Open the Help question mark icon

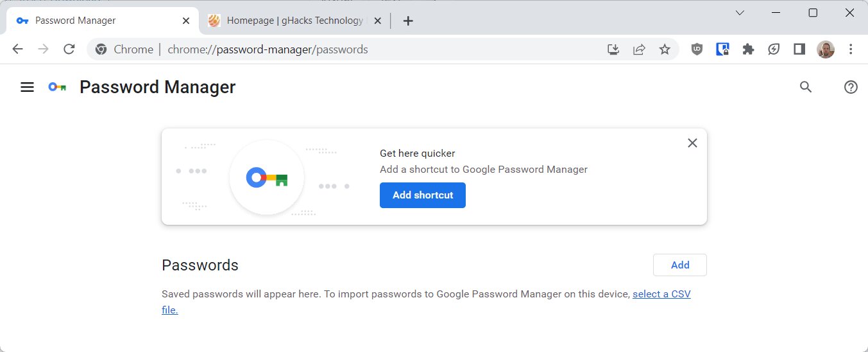click(851, 87)
